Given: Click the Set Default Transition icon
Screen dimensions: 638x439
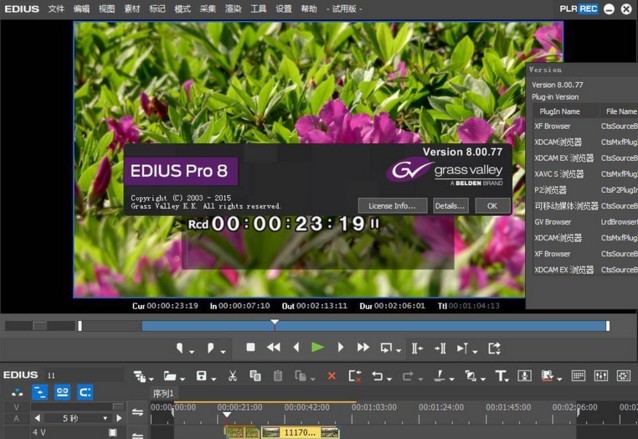Looking at the screenshot, I should (470, 376).
